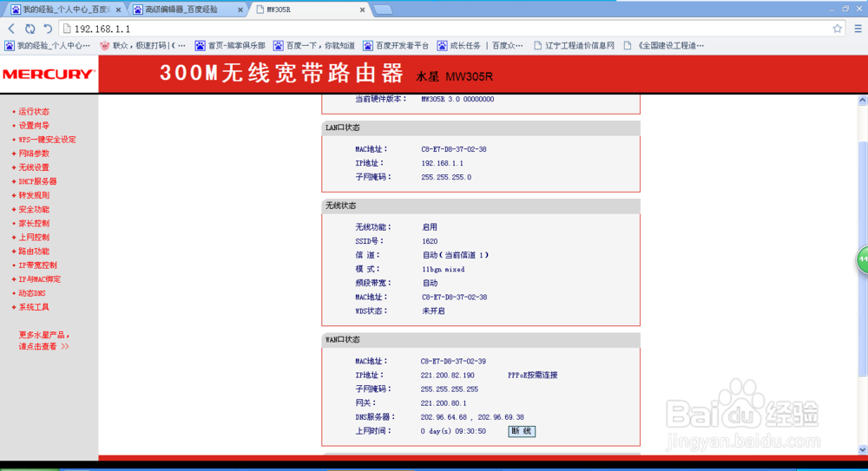Expand DHCP服务器 menu

[x=37, y=181]
